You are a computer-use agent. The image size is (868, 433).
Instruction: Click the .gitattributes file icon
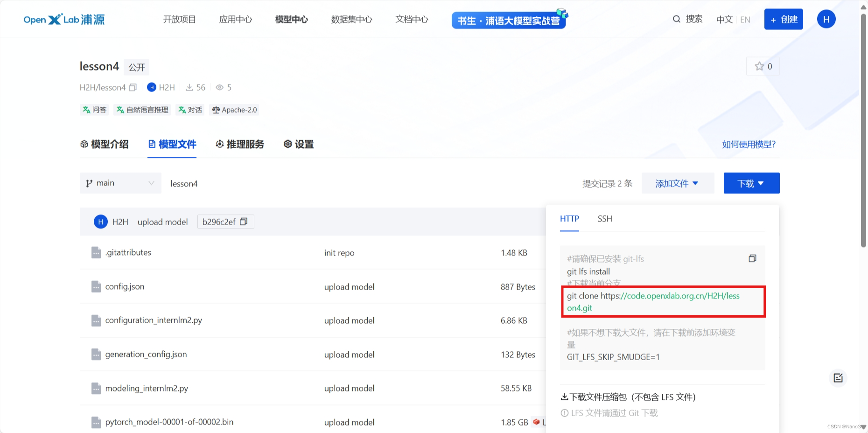[96, 252]
